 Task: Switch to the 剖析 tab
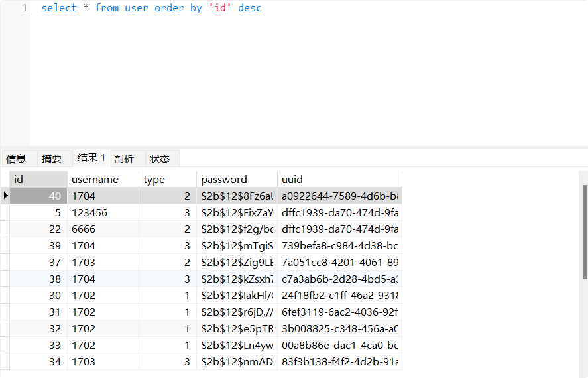124,159
